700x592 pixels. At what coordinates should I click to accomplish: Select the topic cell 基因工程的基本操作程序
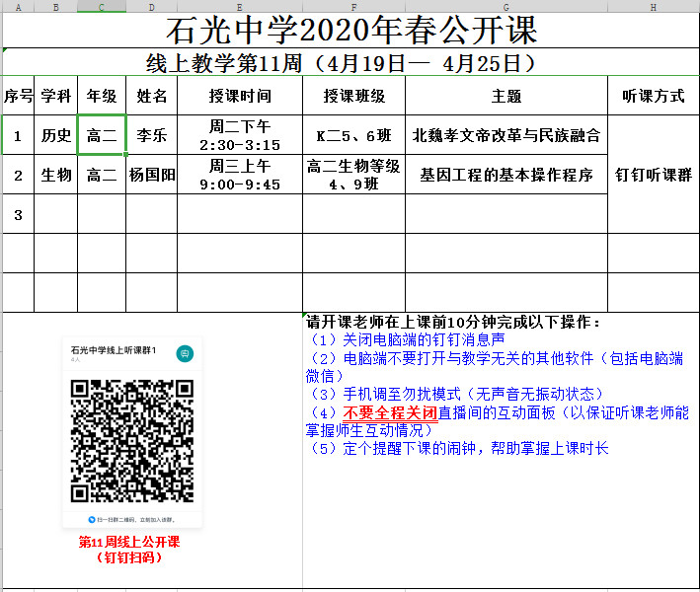point(506,176)
